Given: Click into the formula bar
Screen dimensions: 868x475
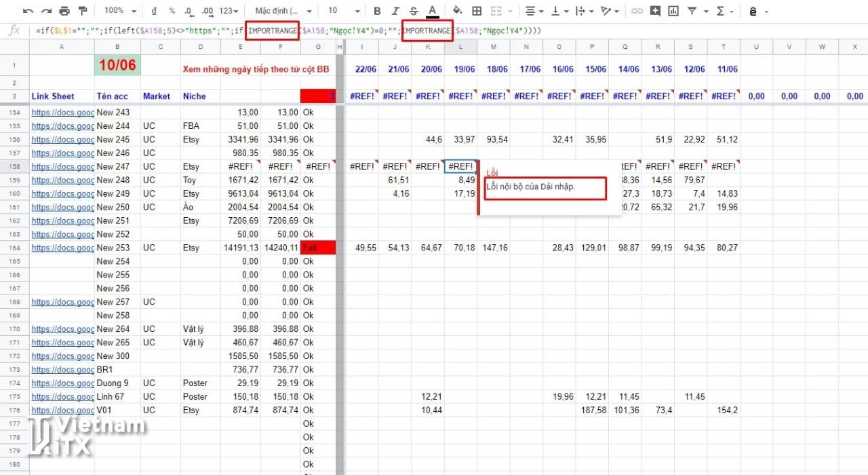Looking at the screenshot, I should click(x=448, y=31).
